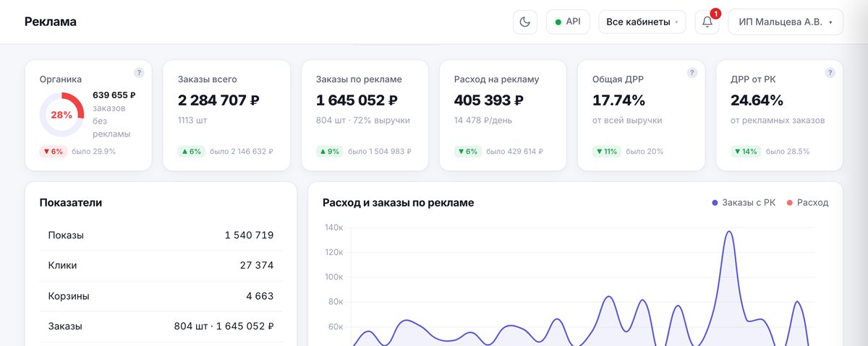Toggle the Заказы с РК legend series

(744, 203)
